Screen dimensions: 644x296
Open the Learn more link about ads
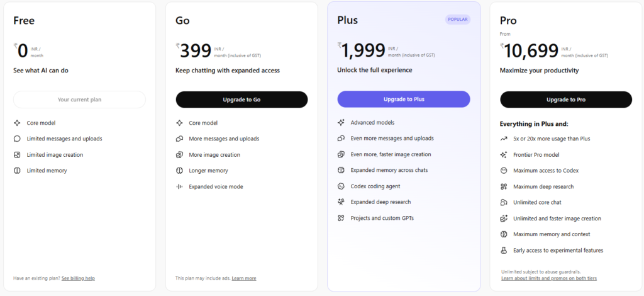pos(244,278)
